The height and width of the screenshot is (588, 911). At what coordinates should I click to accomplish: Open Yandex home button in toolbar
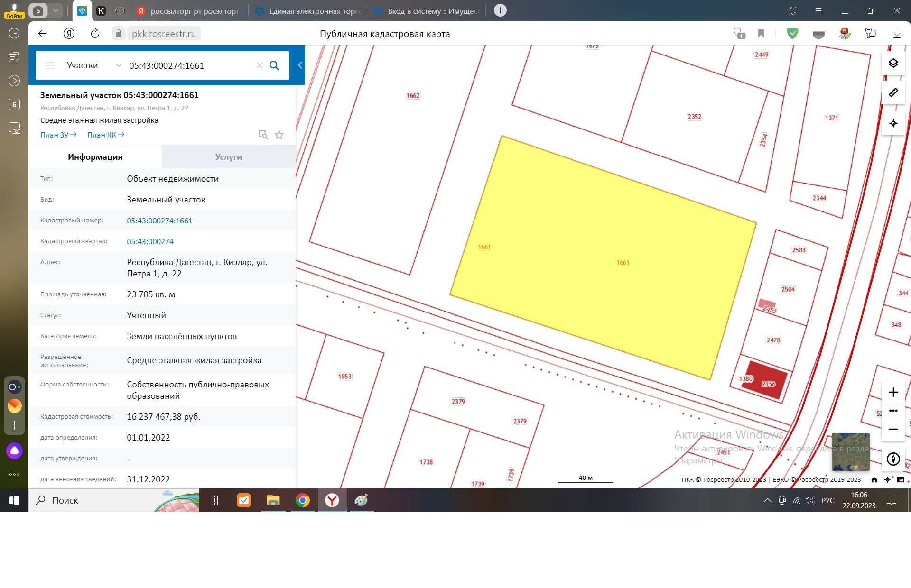pyautogui.click(x=69, y=33)
